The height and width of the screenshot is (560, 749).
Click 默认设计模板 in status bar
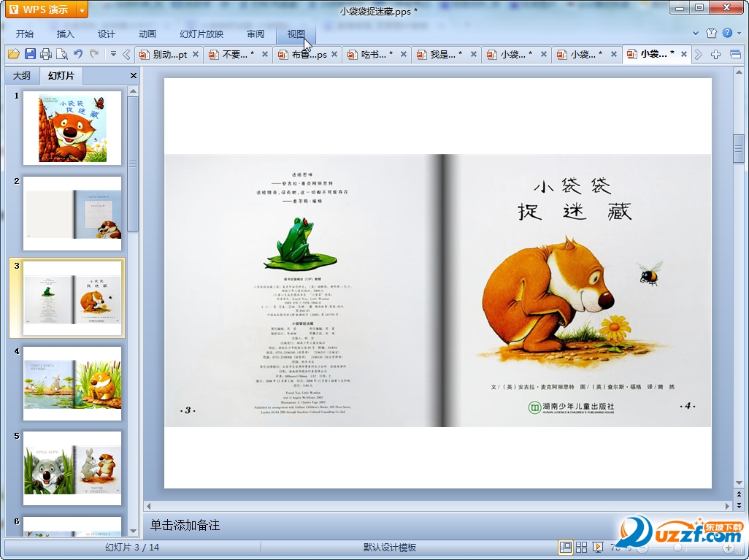coord(390,547)
